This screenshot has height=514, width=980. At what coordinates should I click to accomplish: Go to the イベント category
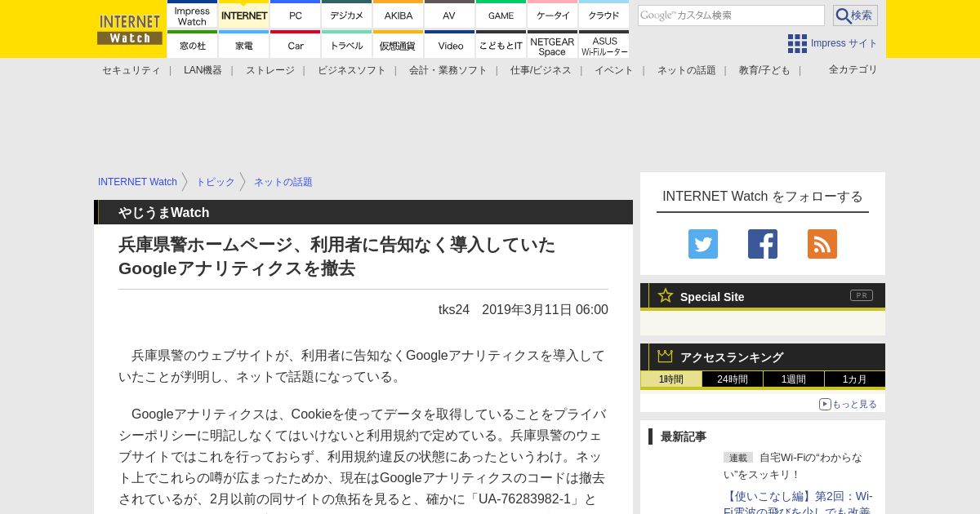[613, 70]
